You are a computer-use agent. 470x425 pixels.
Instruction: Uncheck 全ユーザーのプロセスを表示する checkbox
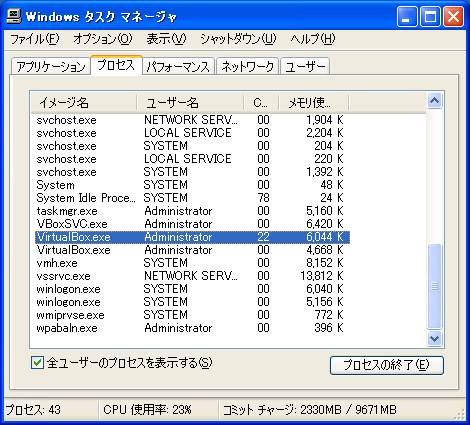37,363
